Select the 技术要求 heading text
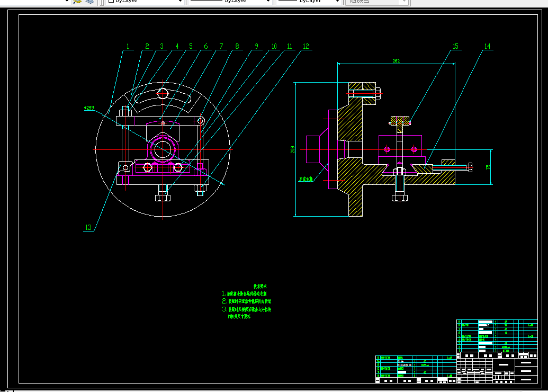 tap(260, 286)
